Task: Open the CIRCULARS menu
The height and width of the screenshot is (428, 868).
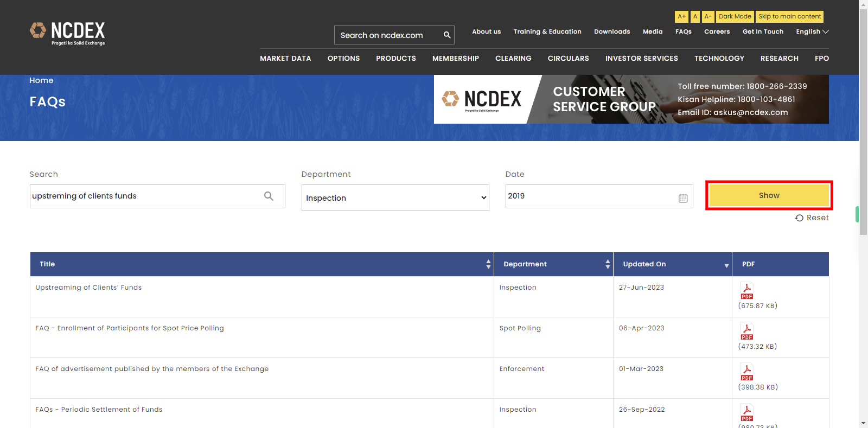Action: 568,59
